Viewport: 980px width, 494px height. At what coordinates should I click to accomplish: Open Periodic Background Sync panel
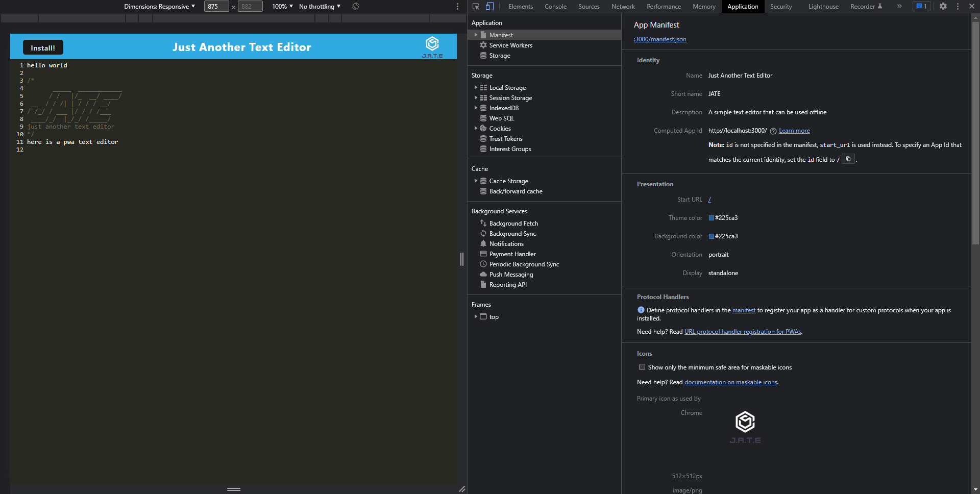click(x=524, y=264)
